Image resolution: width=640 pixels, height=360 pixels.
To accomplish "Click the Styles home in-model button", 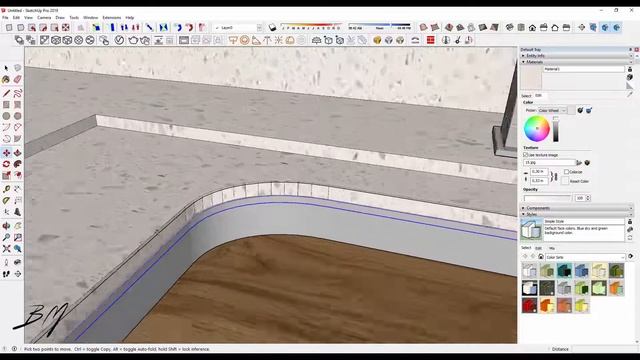I will point(541,257).
